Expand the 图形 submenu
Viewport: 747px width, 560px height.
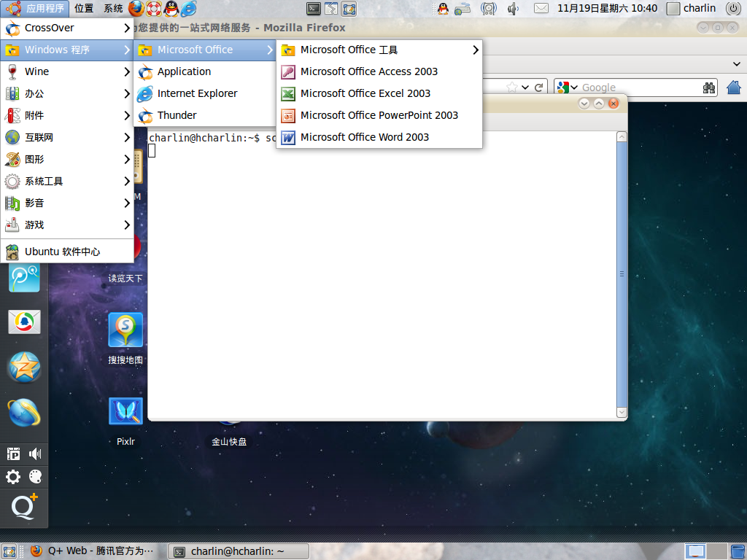(66, 159)
